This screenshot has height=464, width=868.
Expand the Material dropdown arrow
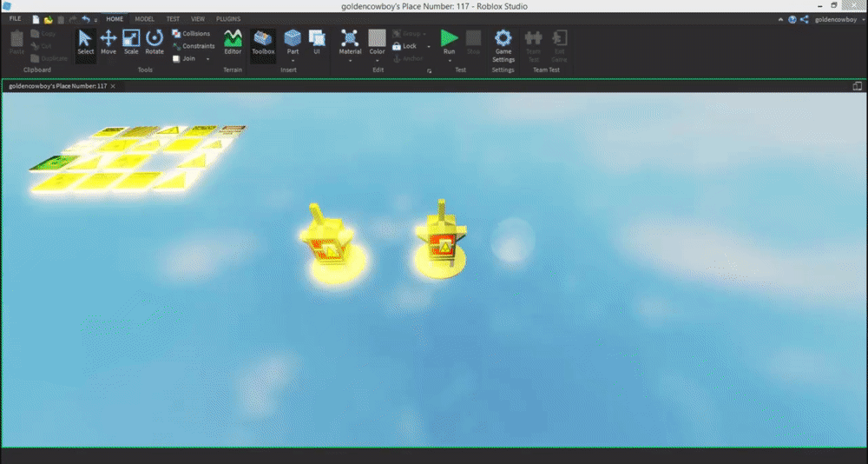350,60
